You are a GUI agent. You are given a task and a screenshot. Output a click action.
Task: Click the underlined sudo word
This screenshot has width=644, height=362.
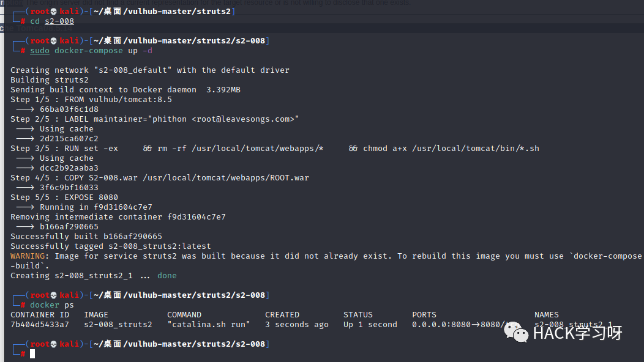pos(39,51)
